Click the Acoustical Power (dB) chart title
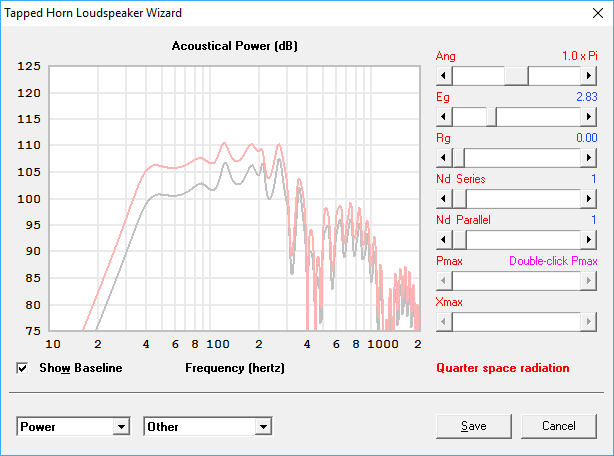The height and width of the screenshot is (456, 614). (x=235, y=46)
